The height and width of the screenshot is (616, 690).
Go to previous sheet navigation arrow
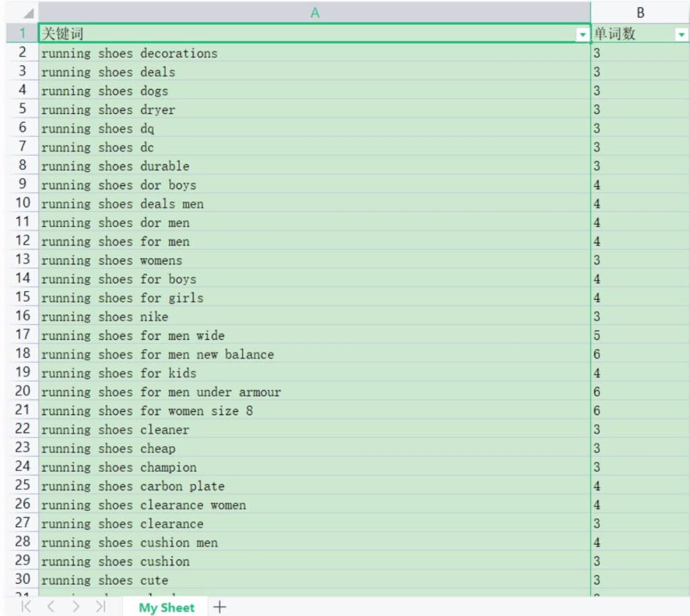pos(51,607)
